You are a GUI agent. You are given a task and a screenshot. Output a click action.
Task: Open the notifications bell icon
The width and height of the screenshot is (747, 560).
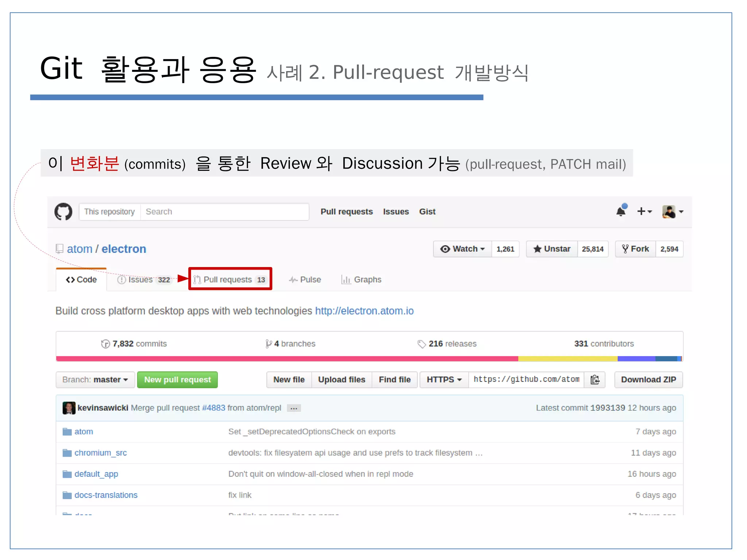coord(622,211)
